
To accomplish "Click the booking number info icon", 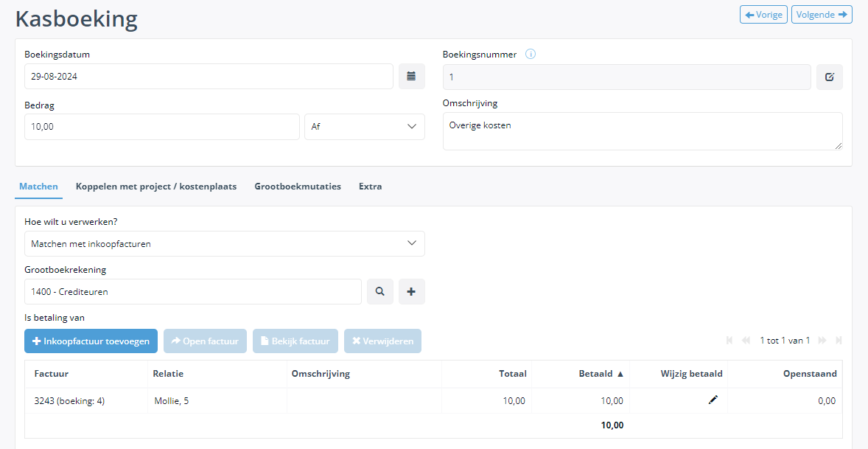I will click(530, 54).
